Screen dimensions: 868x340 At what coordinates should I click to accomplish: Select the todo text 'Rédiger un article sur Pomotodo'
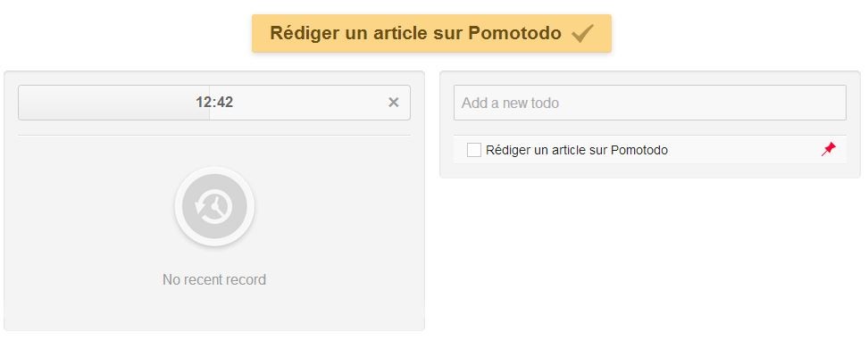click(x=576, y=150)
